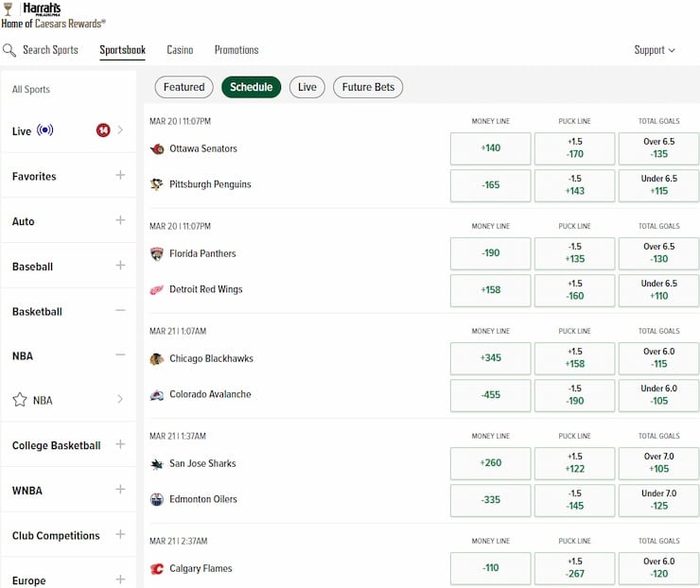Select the Featured filter pill
This screenshot has width=700, height=588.
tap(184, 87)
